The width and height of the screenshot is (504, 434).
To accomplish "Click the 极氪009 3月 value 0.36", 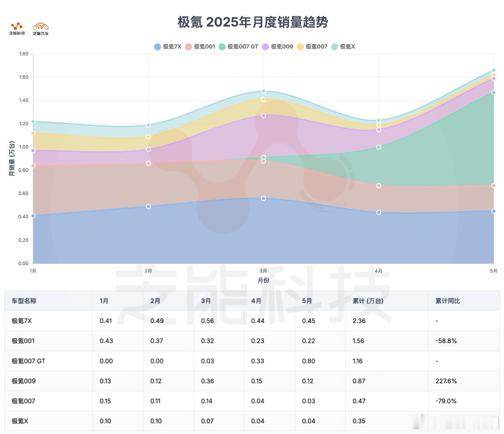I will (x=207, y=381).
